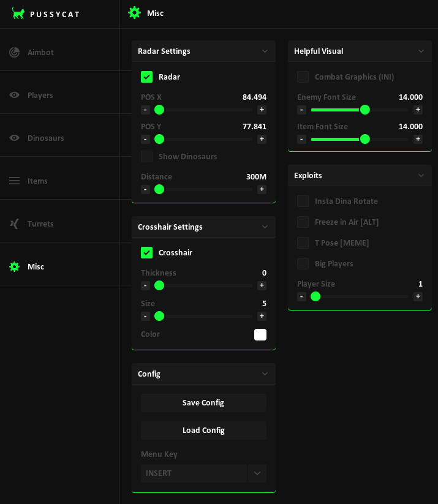Open the Menu Key dropdown arrow
The height and width of the screenshot is (504, 438).
click(x=257, y=473)
